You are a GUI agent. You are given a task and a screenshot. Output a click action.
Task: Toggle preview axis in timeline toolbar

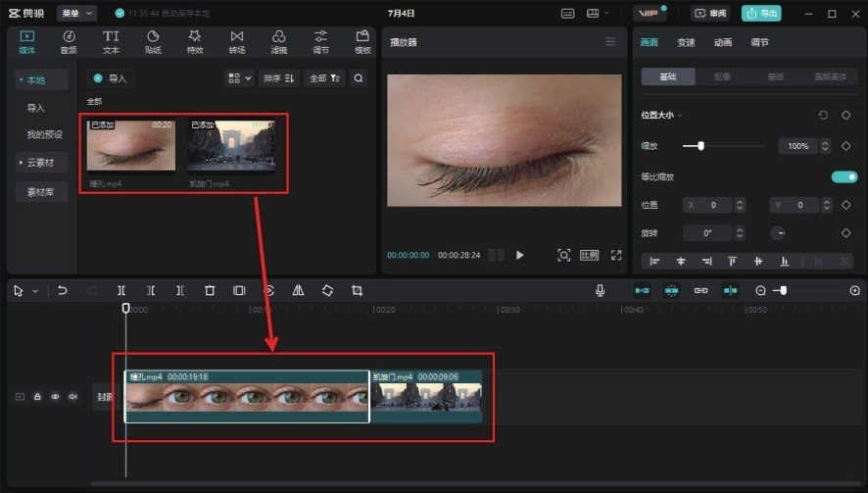coord(730,290)
